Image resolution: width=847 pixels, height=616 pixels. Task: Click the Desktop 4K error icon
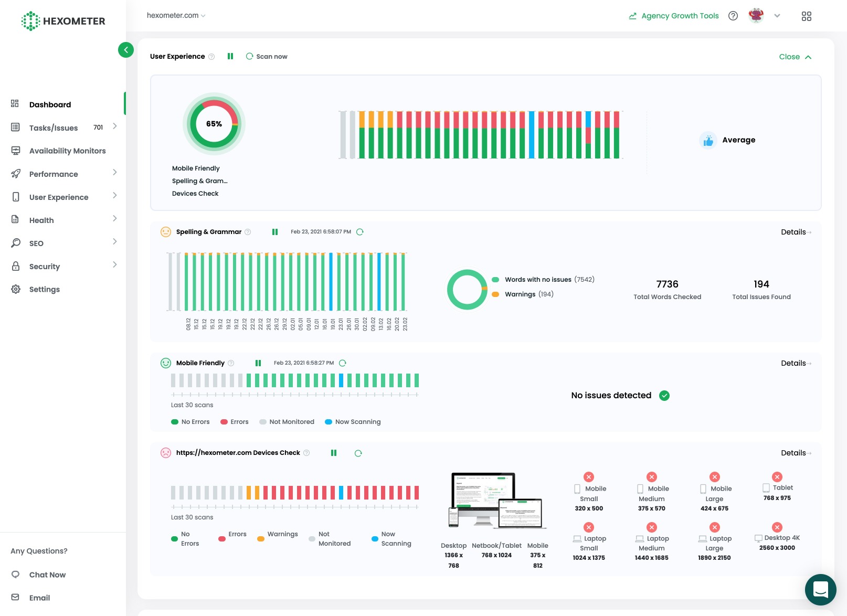[777, 527]
